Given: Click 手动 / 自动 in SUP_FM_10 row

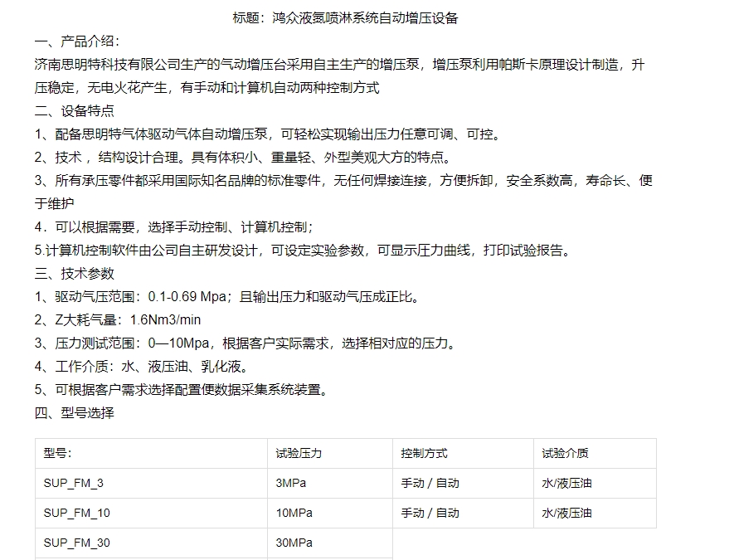Looking at the screenshot, I should click(x=430, y=514).
